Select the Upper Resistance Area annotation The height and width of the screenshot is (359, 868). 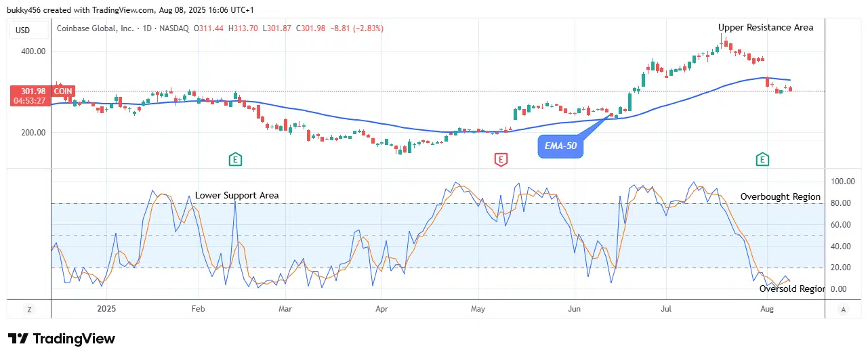click(x=766, y=27)
